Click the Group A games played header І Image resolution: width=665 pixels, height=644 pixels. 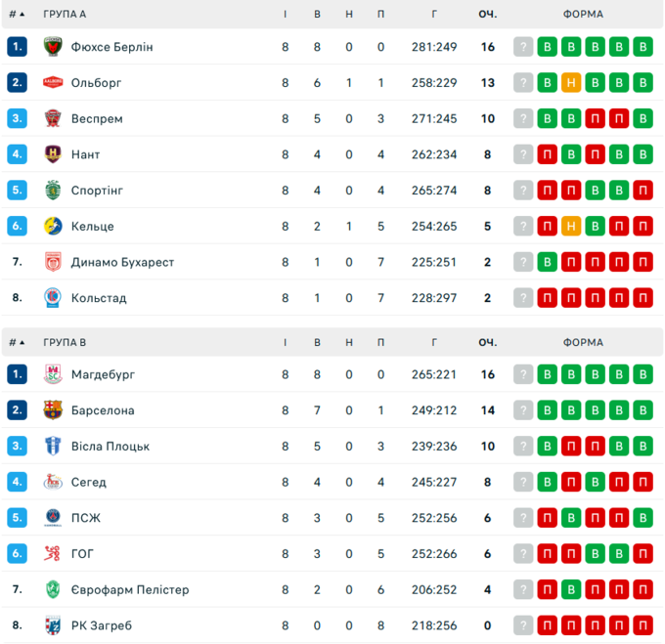tap(285, 14)
